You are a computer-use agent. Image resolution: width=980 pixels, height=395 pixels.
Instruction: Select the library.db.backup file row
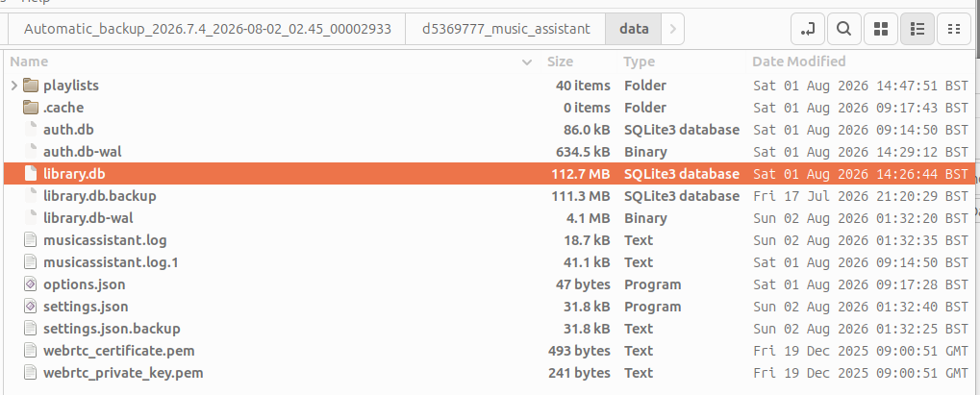coord(489,196)
